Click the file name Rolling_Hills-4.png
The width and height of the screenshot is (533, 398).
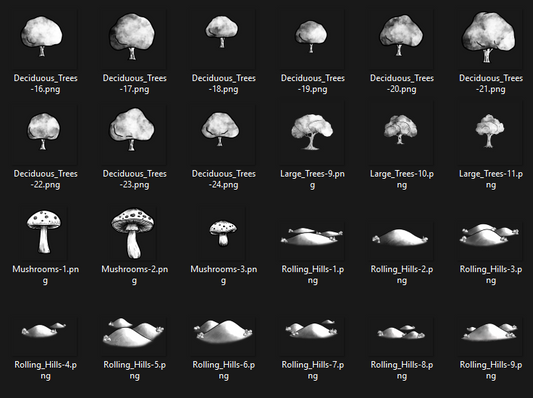pyautogui.click(x=46, y=370)
